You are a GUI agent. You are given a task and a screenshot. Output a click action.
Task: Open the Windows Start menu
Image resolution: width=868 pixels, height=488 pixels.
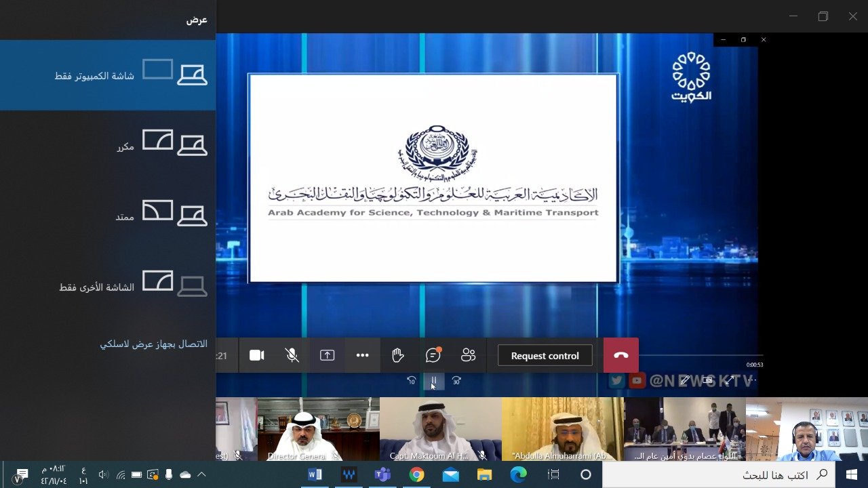(x=852, y=475)
